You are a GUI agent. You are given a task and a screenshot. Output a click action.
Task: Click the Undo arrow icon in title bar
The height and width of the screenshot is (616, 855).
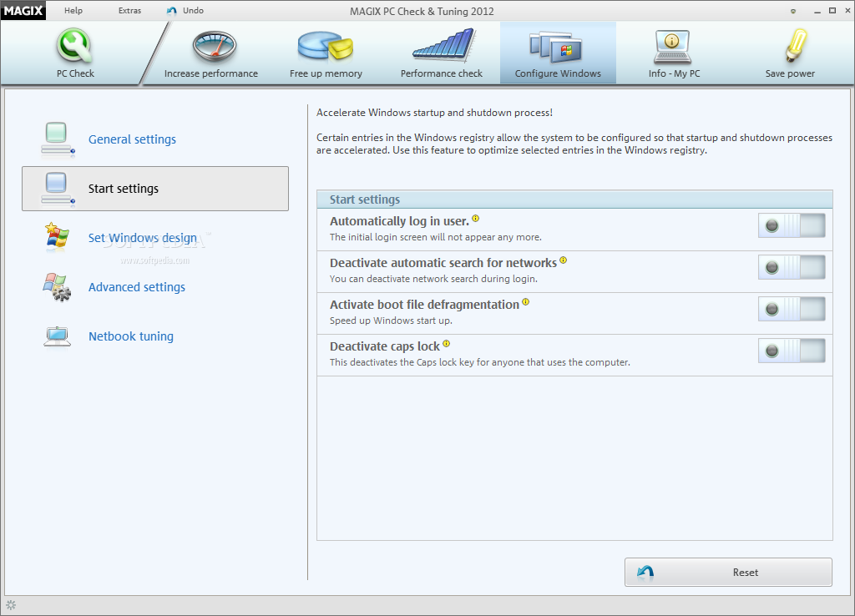click(172, 11)
